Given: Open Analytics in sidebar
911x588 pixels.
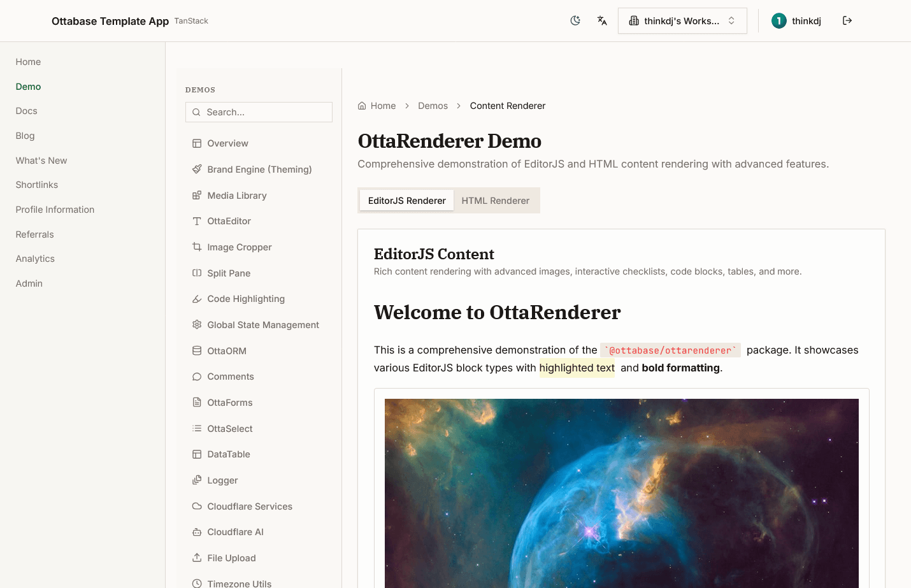Looking at the screenshot, I should tap(35, 259).
